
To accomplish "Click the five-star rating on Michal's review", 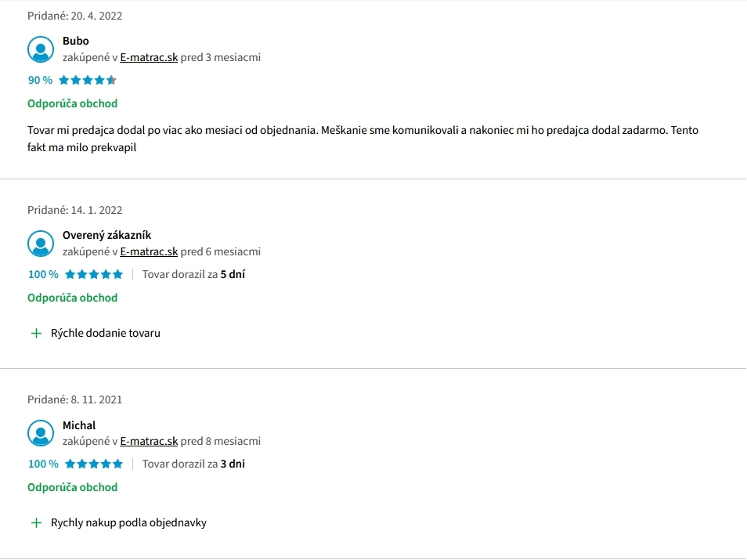I will point(94,464).
